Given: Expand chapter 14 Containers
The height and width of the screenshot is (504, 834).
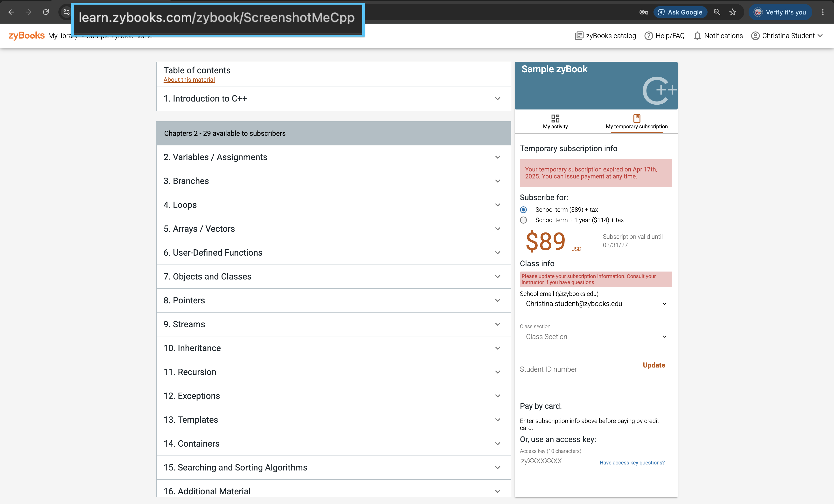Looking at the screenshot, I should [x=334, y=444].
